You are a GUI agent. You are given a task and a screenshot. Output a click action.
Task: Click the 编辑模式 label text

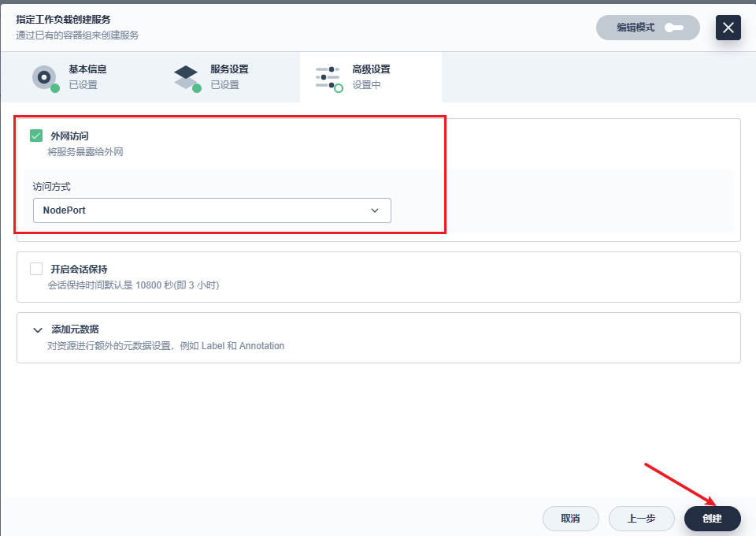[x=636, y=28]
